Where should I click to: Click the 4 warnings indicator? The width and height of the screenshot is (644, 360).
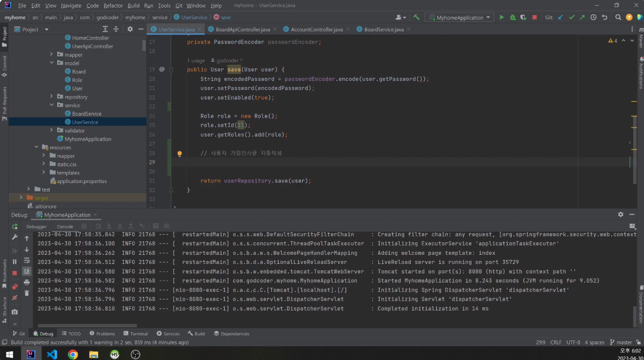point(612,40)
